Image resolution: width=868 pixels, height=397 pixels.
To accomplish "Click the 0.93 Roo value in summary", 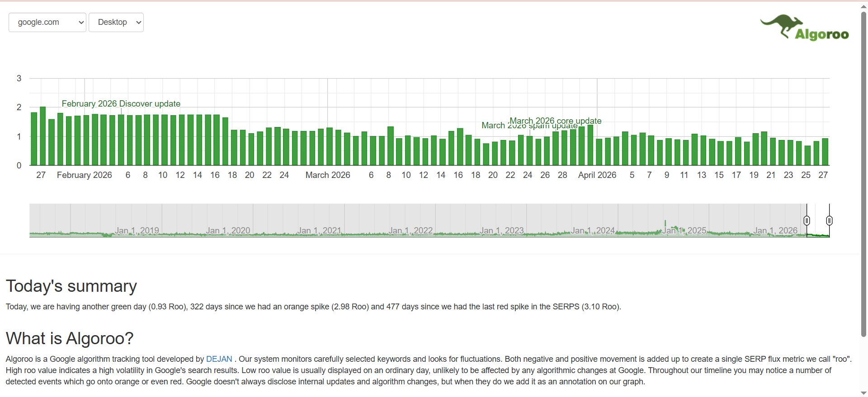I will pos(168,307).
